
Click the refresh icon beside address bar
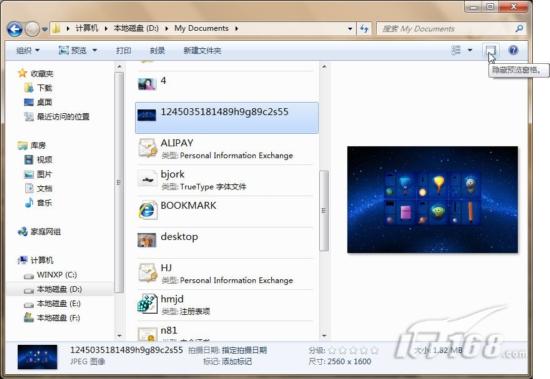pos(364,29)
